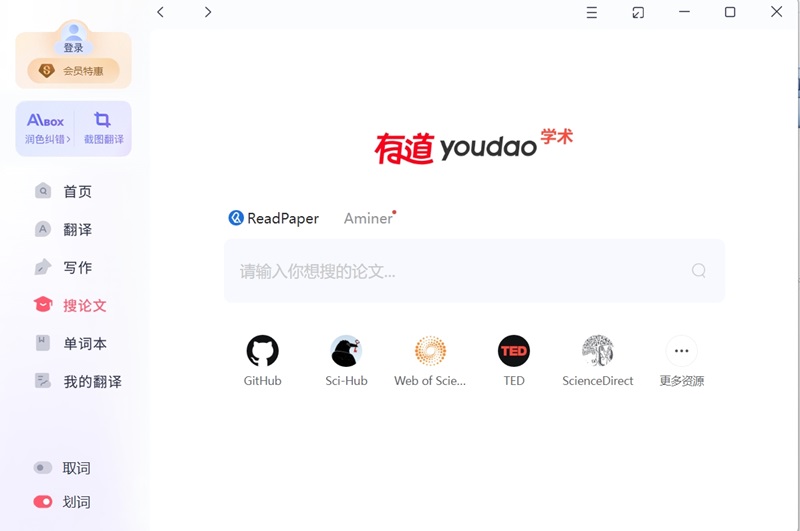The image size is (800, 531).
Task: Expand 更多资源 more resources
Action: (682, 351)
